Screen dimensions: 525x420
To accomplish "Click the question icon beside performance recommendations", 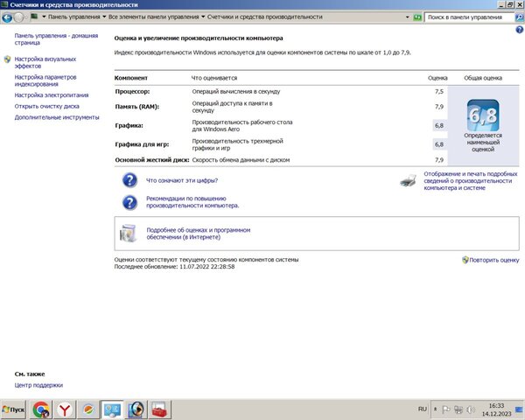I will (129, 202).
